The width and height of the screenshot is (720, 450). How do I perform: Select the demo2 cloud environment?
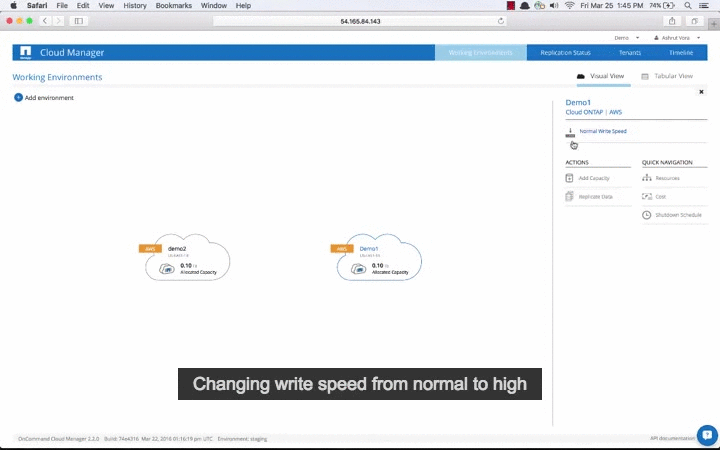click(x=188, y=260)
